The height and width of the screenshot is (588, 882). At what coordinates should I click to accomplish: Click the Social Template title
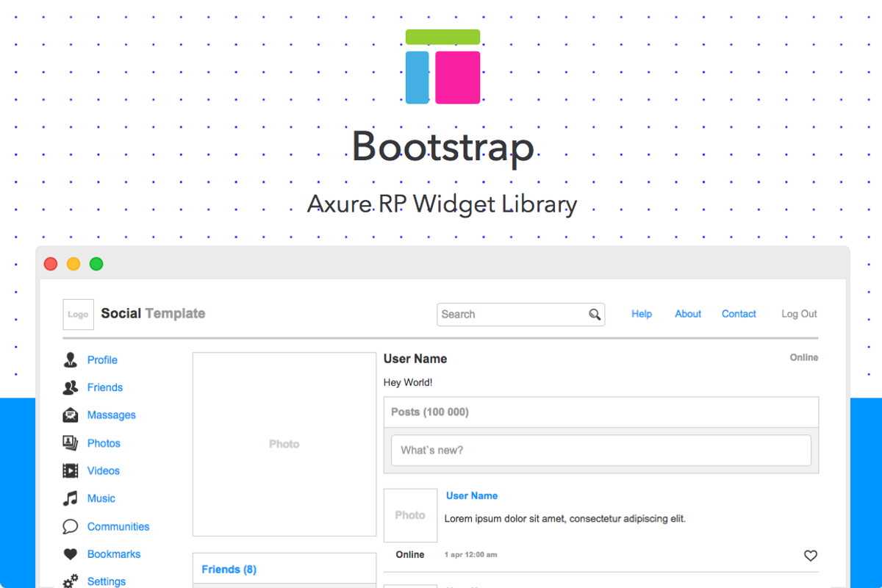(x=153, y=314)
